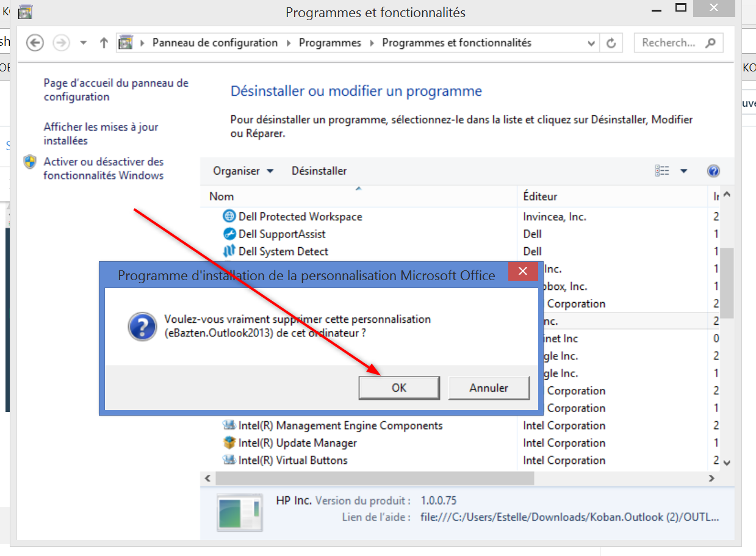Image resolution: width=756 pixels, height=556 pixels.
Task: Open Afficher les mises à jour installées
Action: (101, 134)
